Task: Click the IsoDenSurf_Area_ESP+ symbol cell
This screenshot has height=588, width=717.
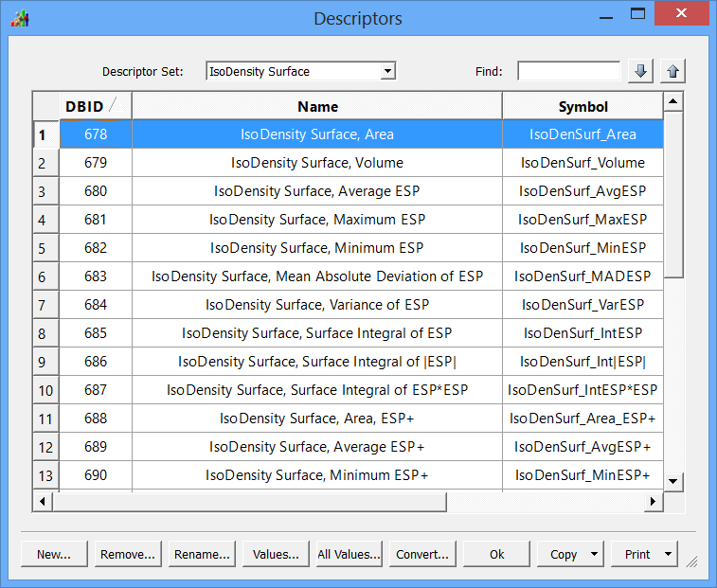Action: point(583,419)
